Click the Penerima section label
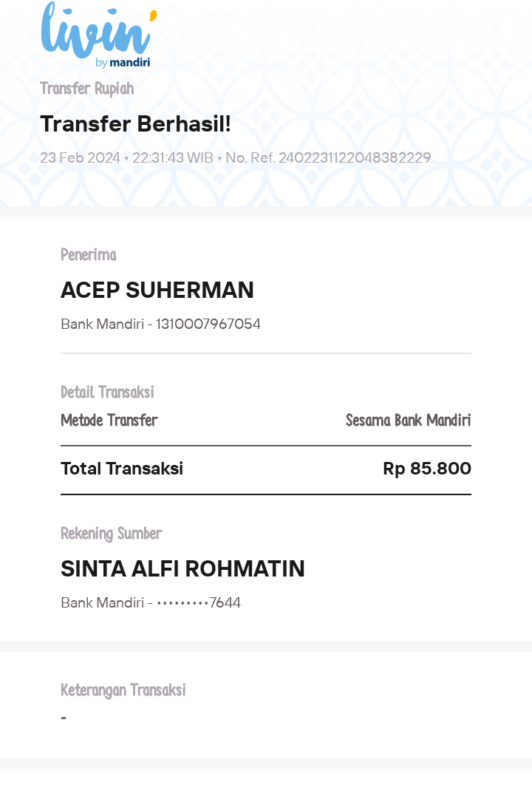Screen dimensions: 532x799 89,255
